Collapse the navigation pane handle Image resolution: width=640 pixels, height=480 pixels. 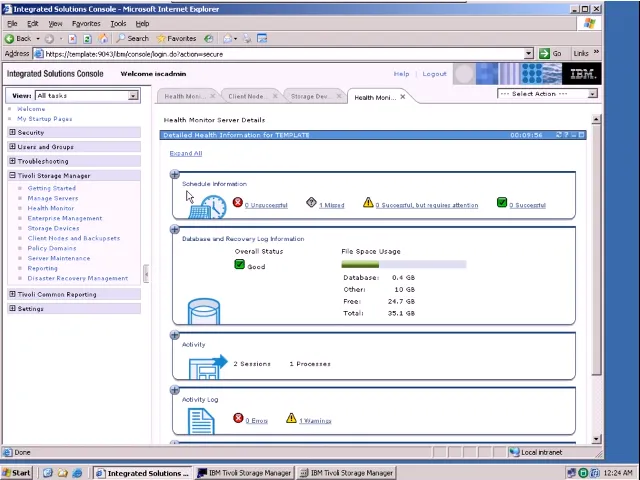(x=146, y=273)
